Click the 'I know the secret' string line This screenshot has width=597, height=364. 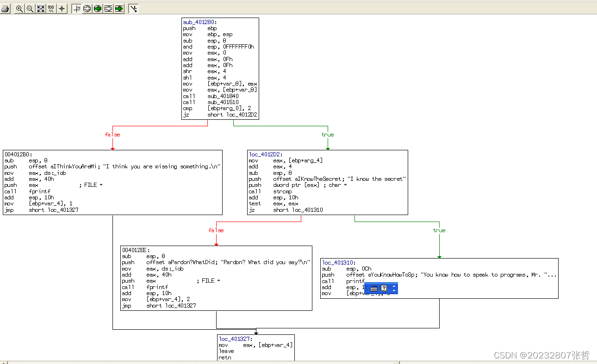click(327, 179)
